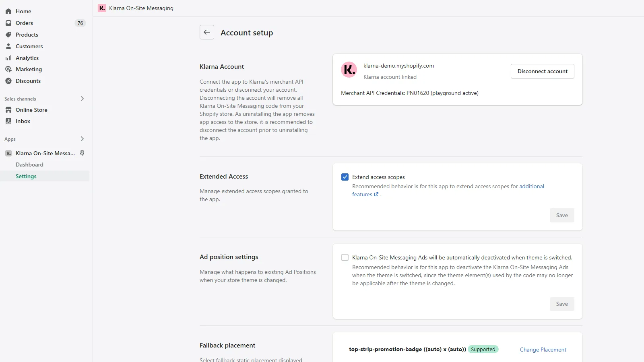644x362 pixels.
Task: Click the Klarna logo in top bar
Action: pyautogui.click(x=102, y=8)
